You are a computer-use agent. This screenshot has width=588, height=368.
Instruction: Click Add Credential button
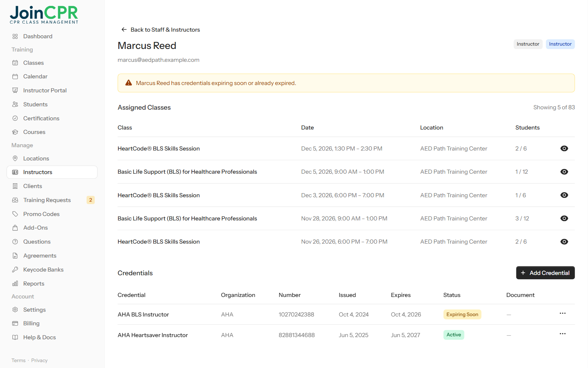[545, 273]
